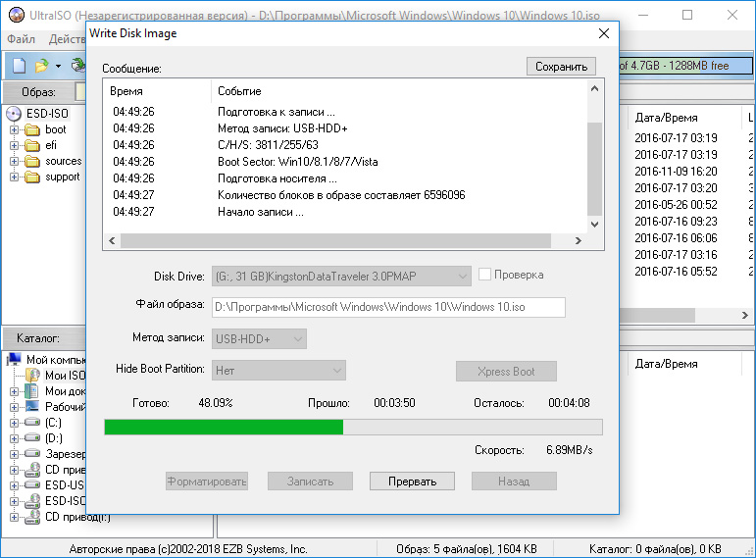Image resolution: width=756 pixels, height=558 pixels.
Task: Open the dropdown arrow next to Open icon
Action: tap(58, 66)
